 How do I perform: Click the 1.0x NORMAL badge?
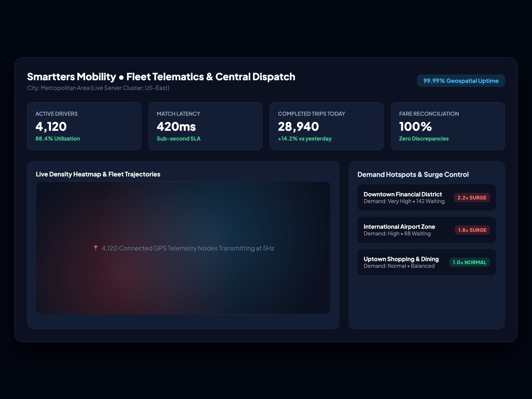point(469,262)
